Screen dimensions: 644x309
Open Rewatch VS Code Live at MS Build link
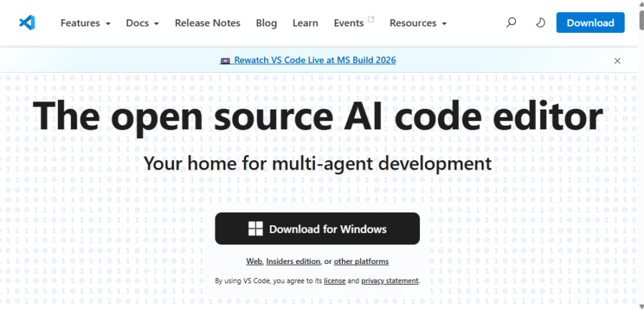pyautogui.click(x=308, y=60)
